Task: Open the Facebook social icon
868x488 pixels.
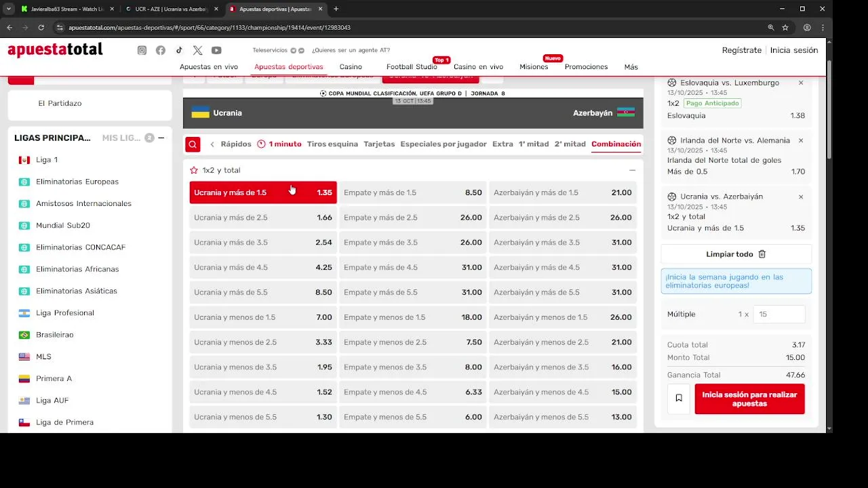Action: click(x=161, y=50)
